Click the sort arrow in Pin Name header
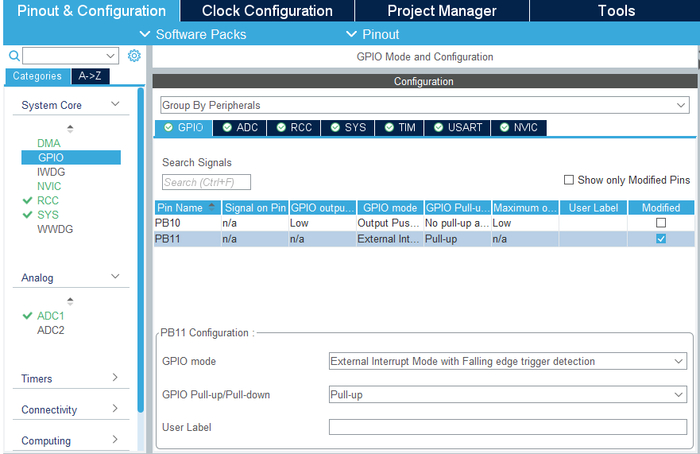This screenshot has height=454, width=700. 211,208
